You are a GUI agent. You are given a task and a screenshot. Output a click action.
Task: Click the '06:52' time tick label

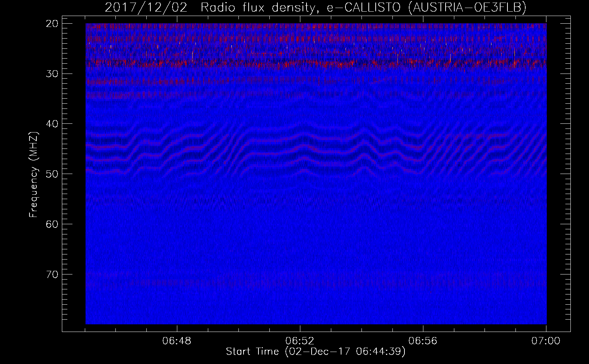[300, 341]
